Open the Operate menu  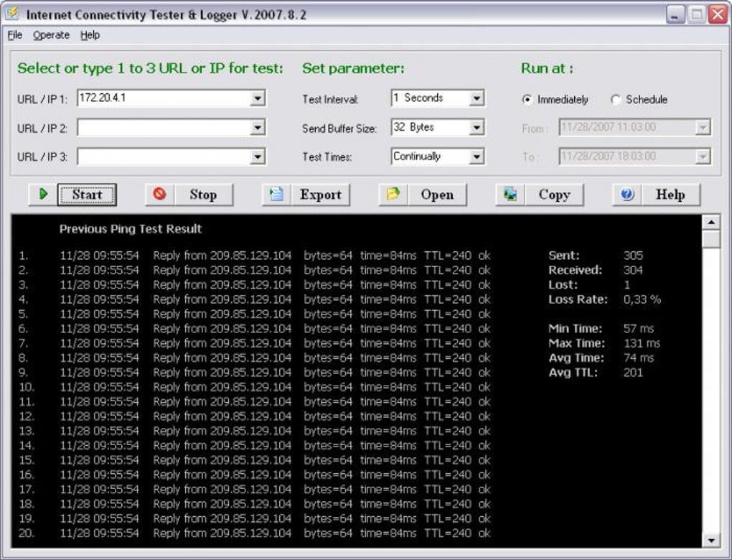point(50,34)
